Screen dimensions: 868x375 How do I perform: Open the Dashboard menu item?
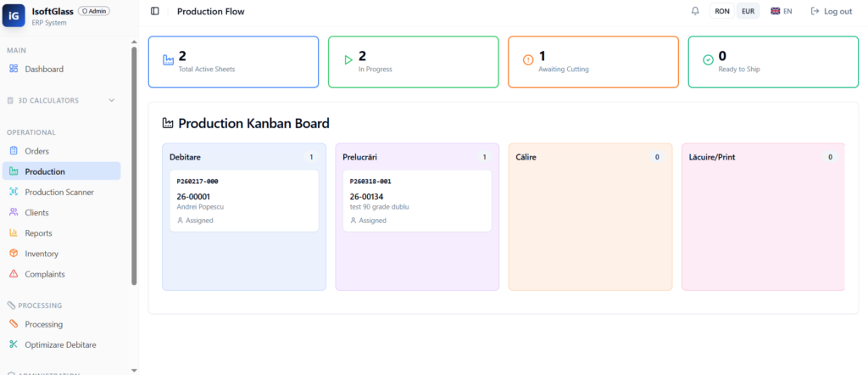click(44, 69)
